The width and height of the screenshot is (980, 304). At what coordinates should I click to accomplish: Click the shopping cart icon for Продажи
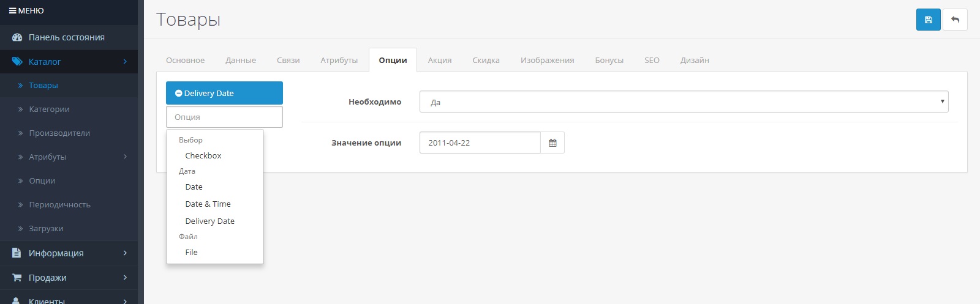17,278
